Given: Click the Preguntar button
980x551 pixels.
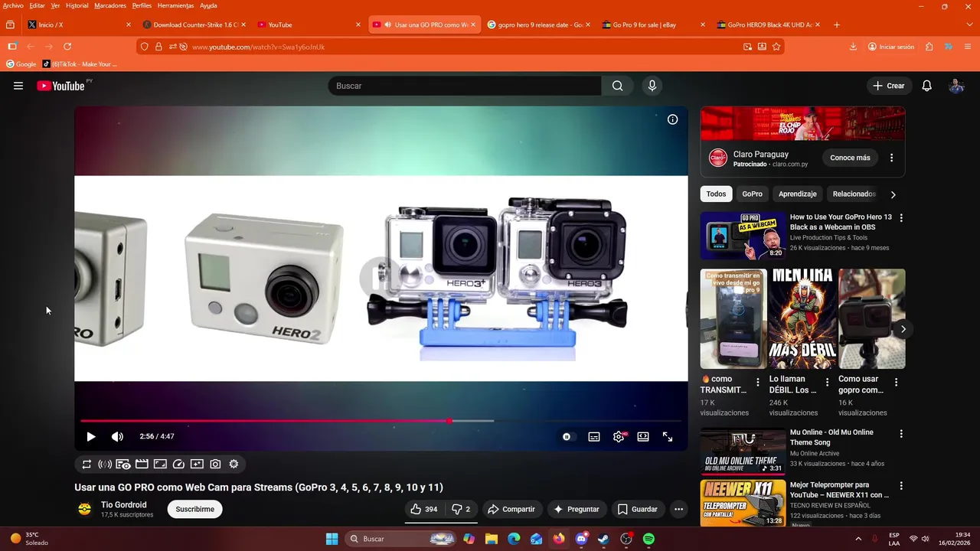Looking at the screenshot, I should [x=576, y=509].
